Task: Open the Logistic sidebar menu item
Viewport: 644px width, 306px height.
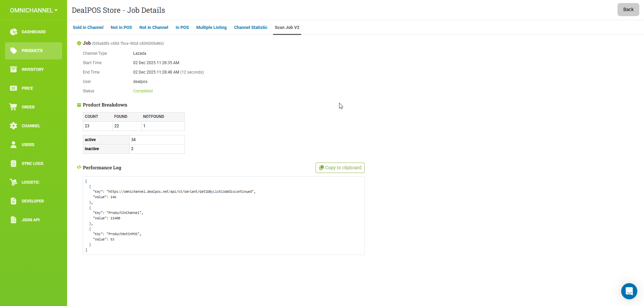Action: (x=34, y=182)
